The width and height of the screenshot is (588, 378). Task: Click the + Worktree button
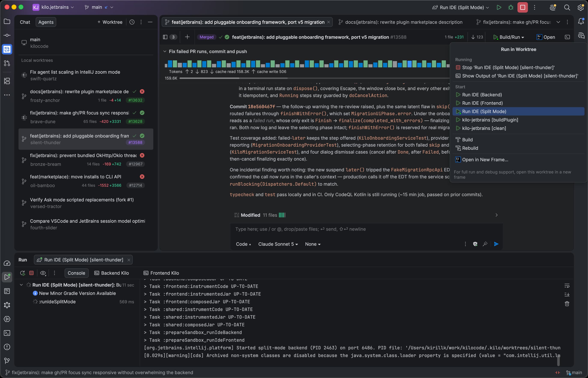pyautogui.click(x=110, y=22)
